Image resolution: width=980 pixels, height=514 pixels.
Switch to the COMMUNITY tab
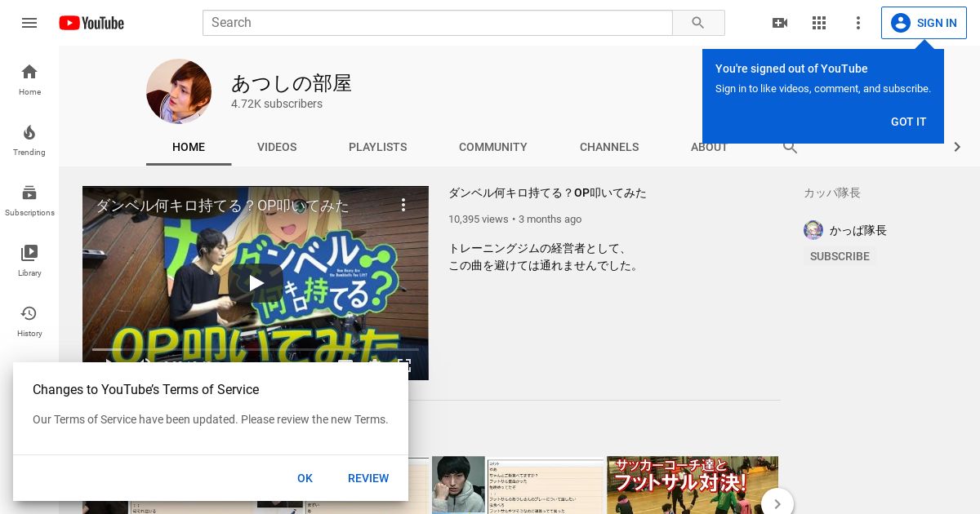click(x=493, y=147)
